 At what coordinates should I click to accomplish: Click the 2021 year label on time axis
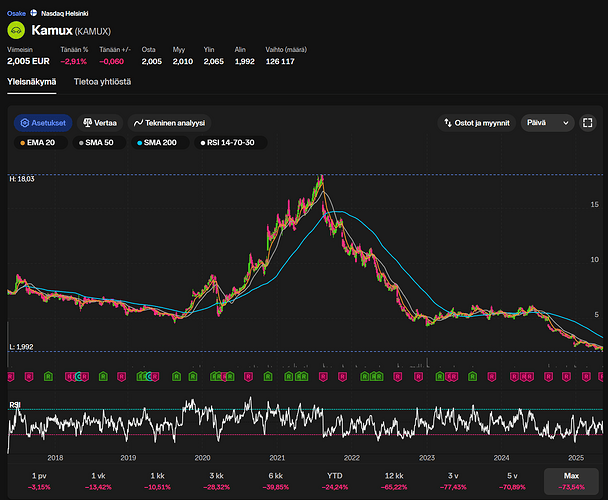point(277,458)
